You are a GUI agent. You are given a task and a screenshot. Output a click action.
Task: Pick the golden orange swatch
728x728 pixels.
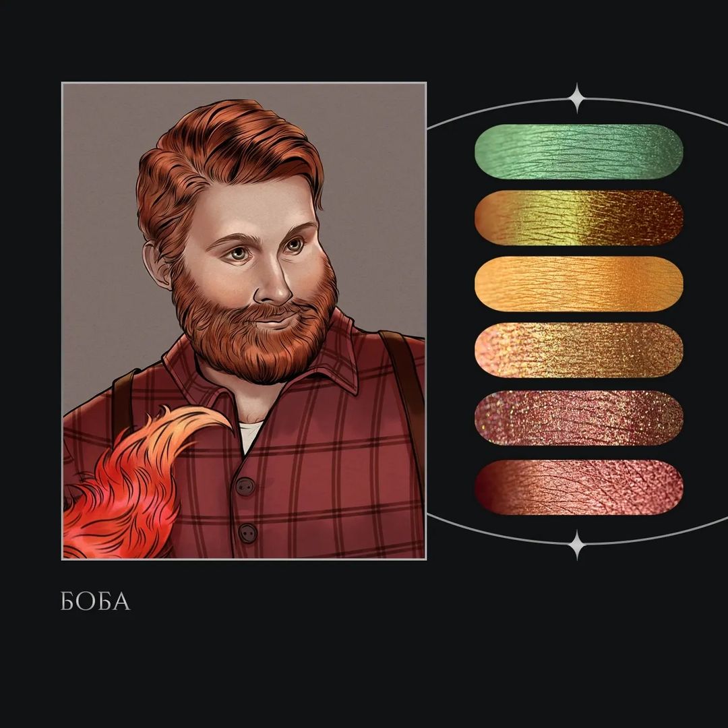(x=578, y=284)
